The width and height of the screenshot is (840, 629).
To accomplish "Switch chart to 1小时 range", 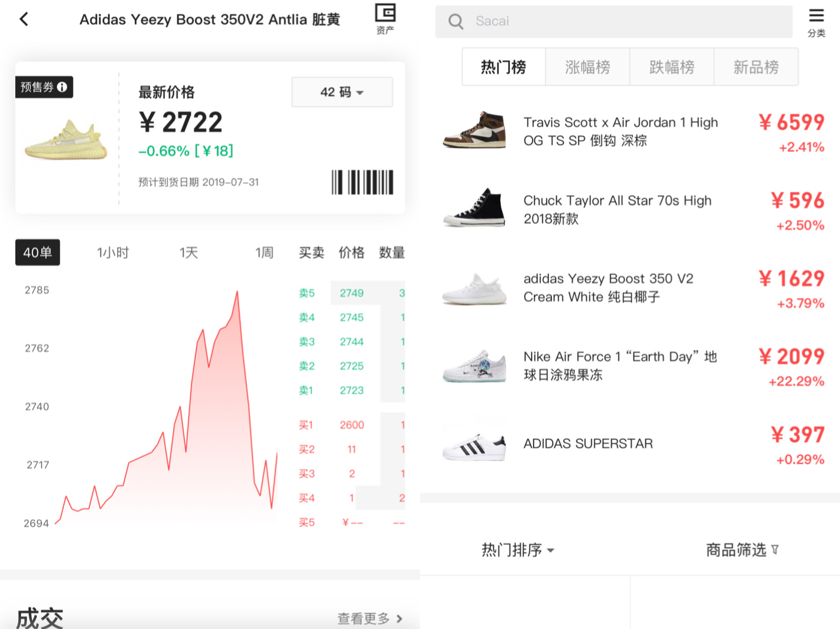I will (x=113, y=253).
